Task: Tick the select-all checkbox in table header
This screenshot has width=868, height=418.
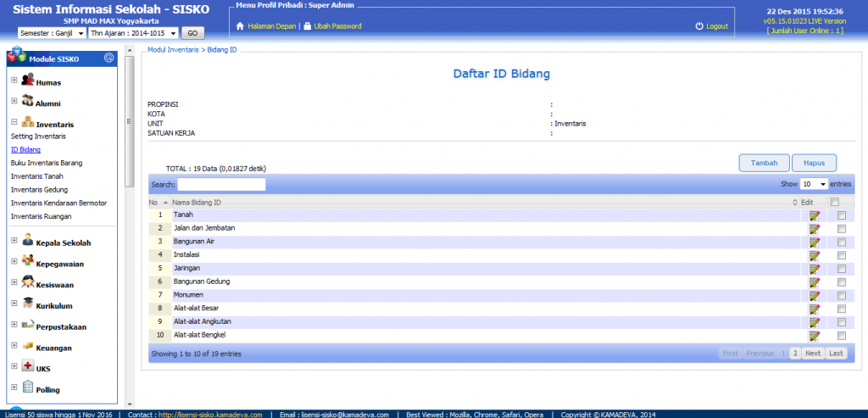Action: 834,202
